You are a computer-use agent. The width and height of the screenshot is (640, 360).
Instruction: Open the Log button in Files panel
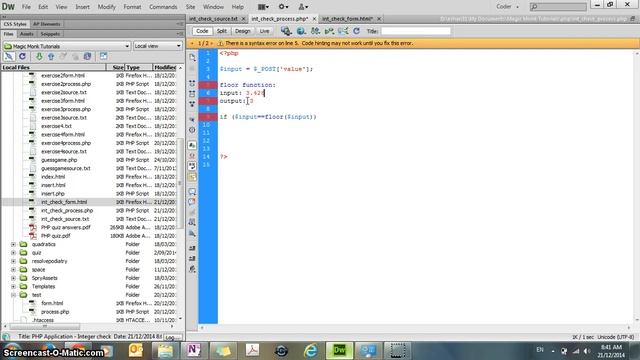172,337
